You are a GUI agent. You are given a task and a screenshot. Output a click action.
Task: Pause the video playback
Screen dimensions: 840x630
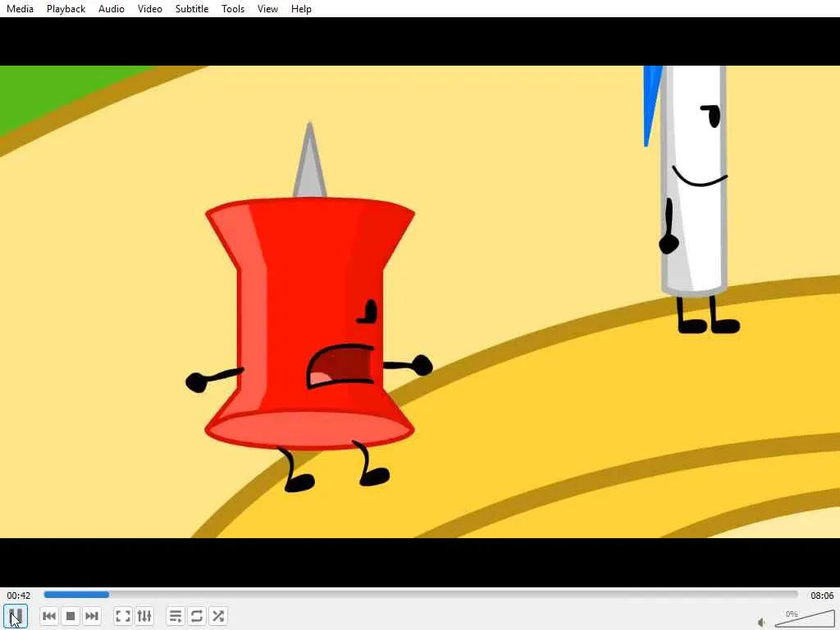point(16,616)
